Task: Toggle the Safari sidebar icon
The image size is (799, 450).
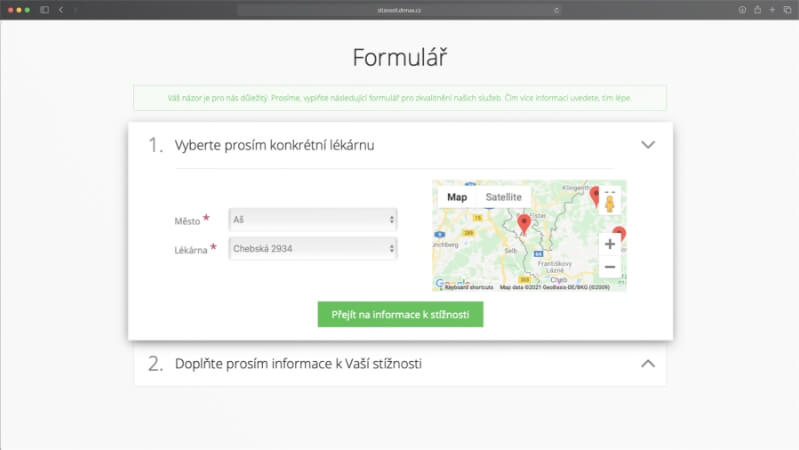Action: coord(44,9)
